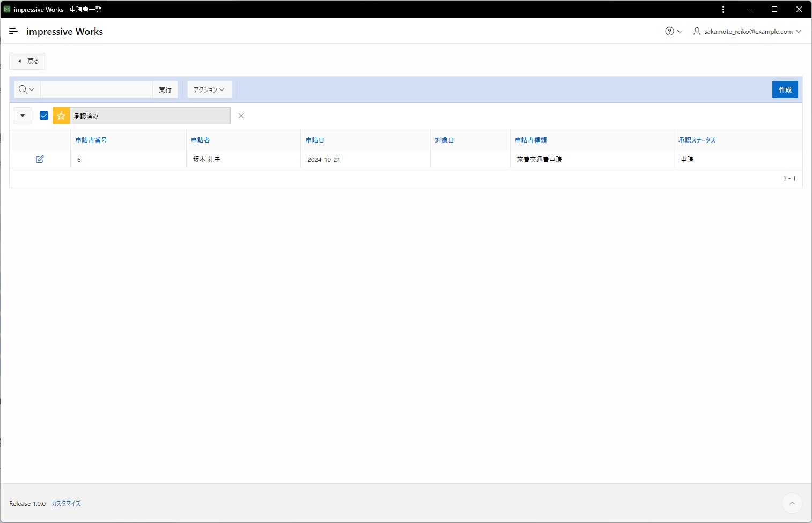Sort by 対象日 column header
This screenshot has width=812, height=523.
pos(445,140)
